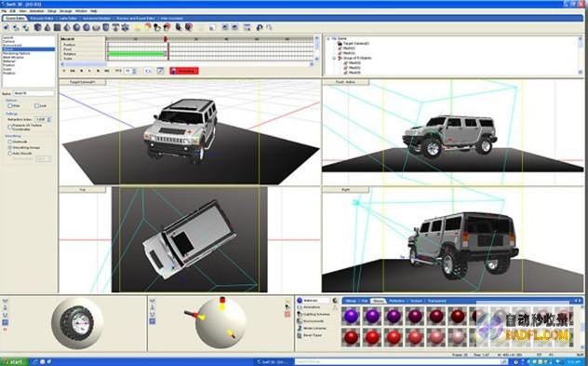Switch to the Advanced Modeler tab
Screen dimensions: 588x366
pyautogui.click(x=97, y=18)
